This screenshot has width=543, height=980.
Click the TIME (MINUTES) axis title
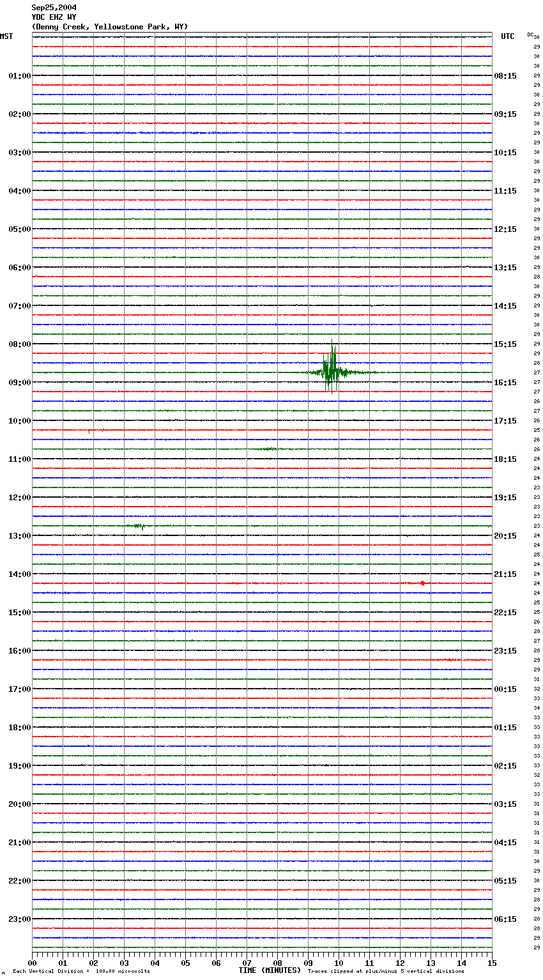click(x=270, y=970)
